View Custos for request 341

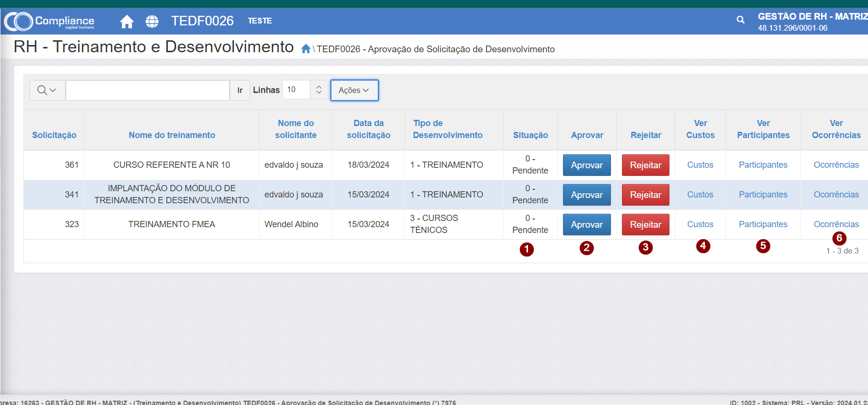[x=700, y=195]
